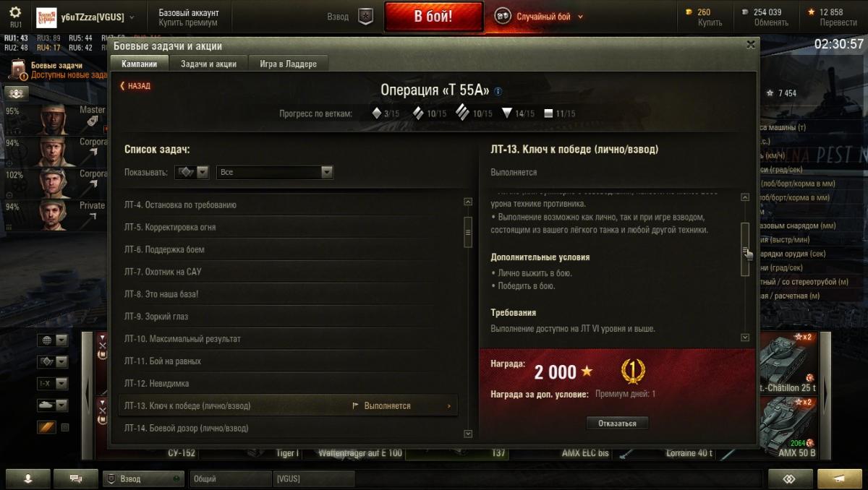The width and height of the screenshot is (868, 490).
Task: Open the nation filter globe dropdown
Action: 53,340
